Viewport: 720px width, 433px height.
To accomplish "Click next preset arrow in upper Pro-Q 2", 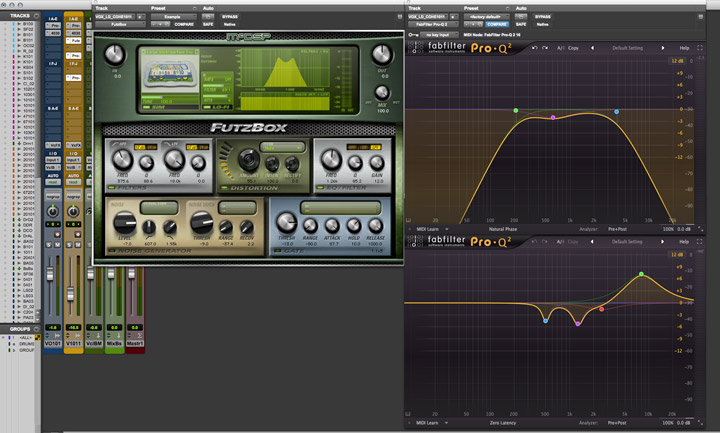I will [x=663, y=48].
